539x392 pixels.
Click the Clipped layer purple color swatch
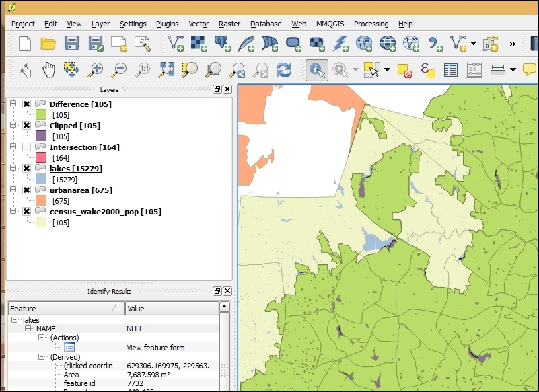41,136
